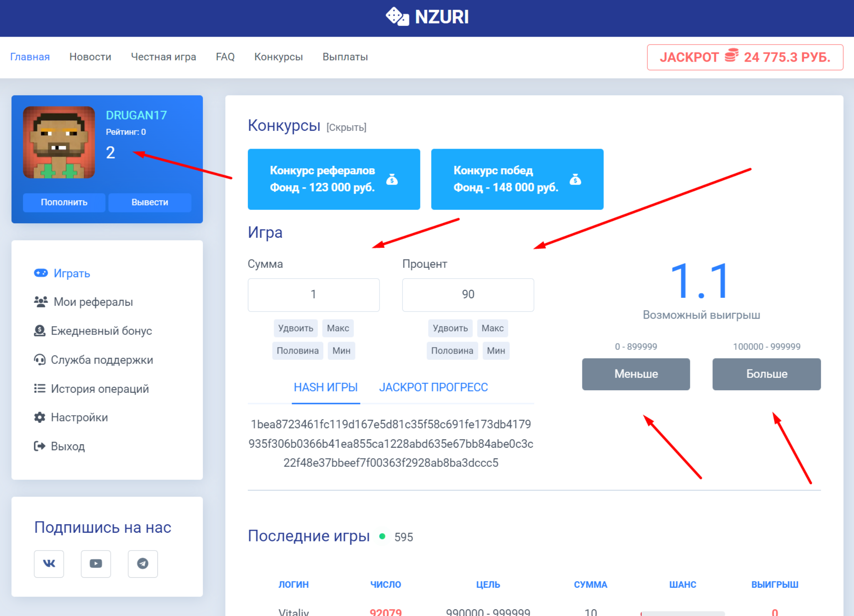
Task: Click money bag icon in Конкурс рефералов
Action: 392,179
